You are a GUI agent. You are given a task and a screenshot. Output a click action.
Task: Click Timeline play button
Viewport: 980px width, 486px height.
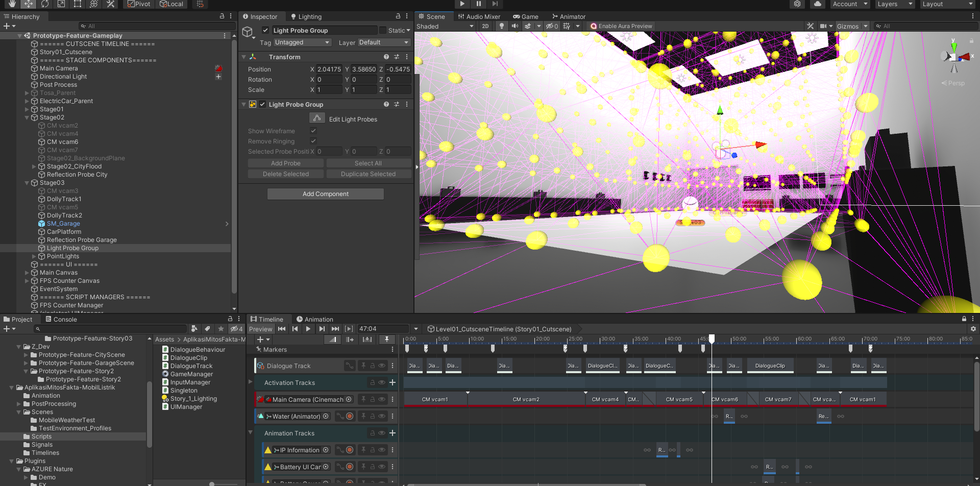(308, 329)
